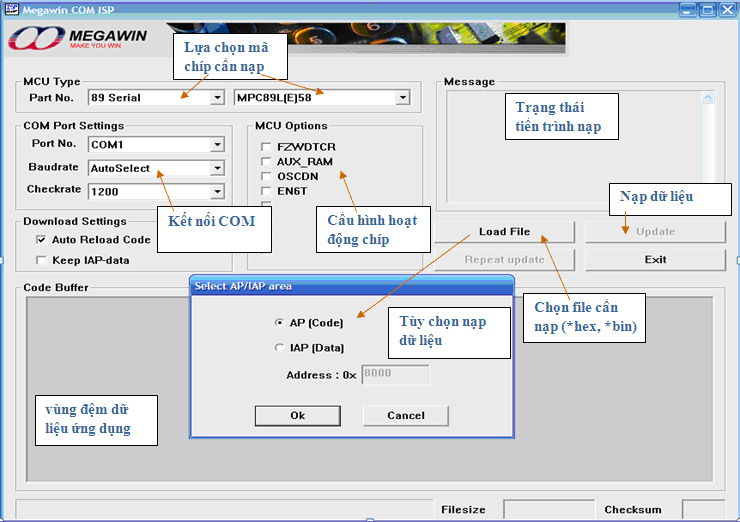Click the COM Port Settings label
This screenshot has width=740, height=522.
tap(74, 126)
